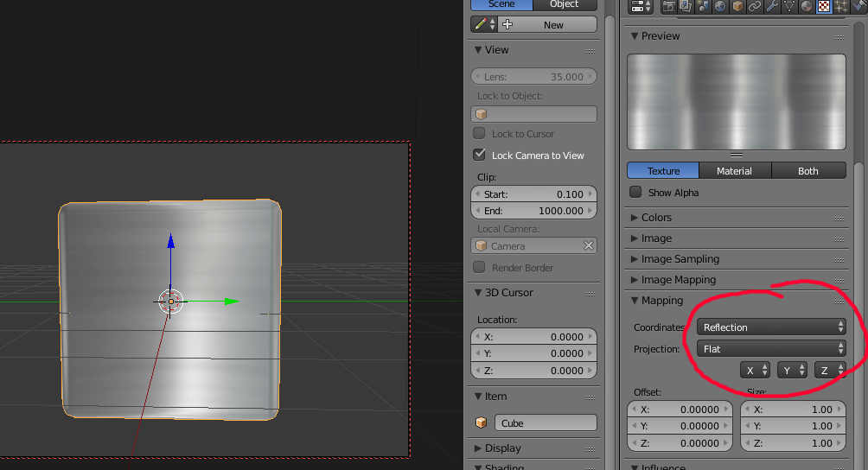The image size is (868, 470).
Task: Enable the Render Border checkbox
Action: pos(480,267)
